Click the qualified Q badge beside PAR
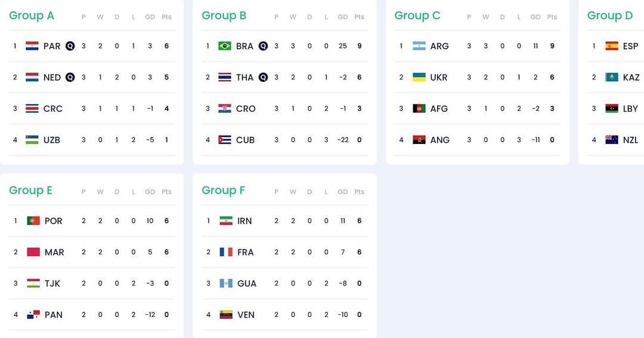The image size is (644, 338). click(x=70, y=46)
